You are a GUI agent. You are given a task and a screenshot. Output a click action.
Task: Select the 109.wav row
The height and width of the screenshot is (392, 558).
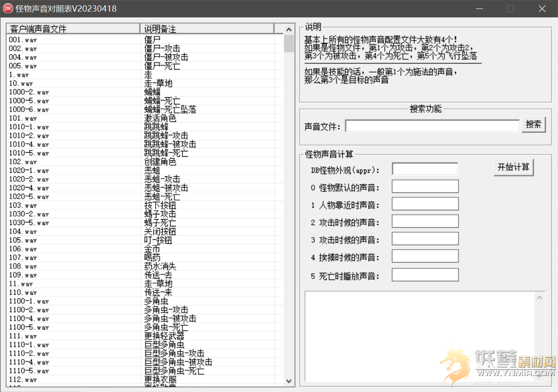[x=145, y=275]
